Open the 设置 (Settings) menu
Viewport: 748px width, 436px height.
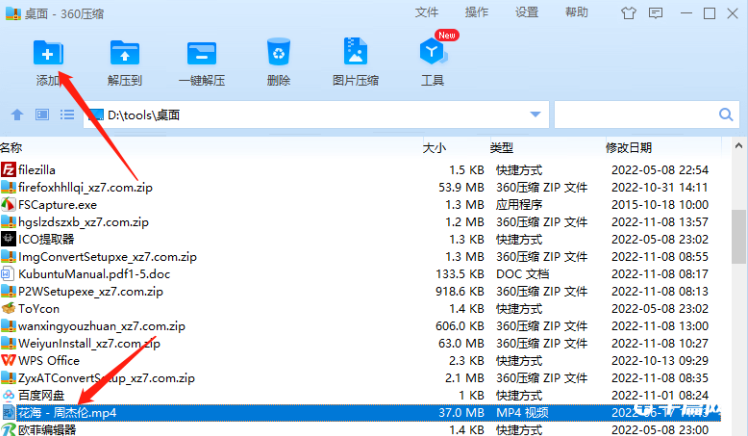pyautogui.click(x=527, y=12)
